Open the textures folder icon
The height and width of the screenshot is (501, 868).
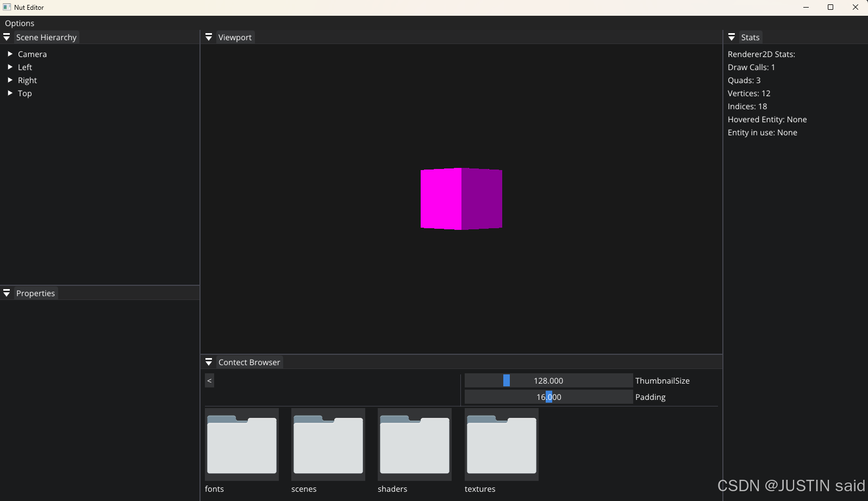click(x=502, y=444)
